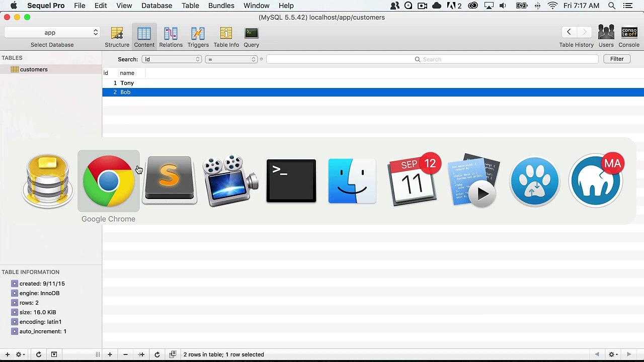Remove the selected row

[x=125, y=354]
